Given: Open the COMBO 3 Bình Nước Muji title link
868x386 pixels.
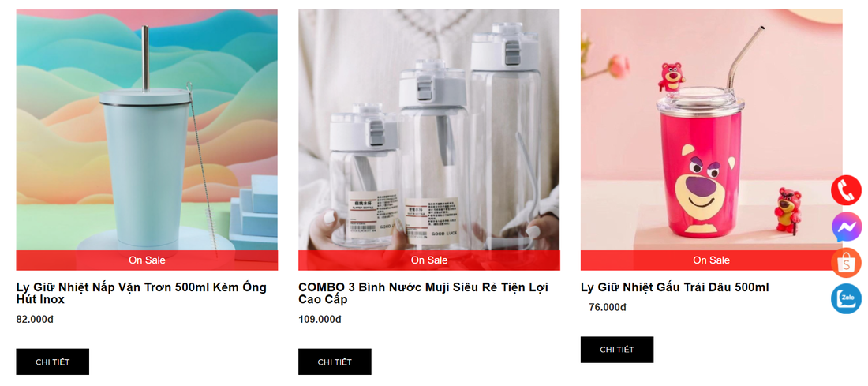Looking at the screenshot, I should point(424,293).
